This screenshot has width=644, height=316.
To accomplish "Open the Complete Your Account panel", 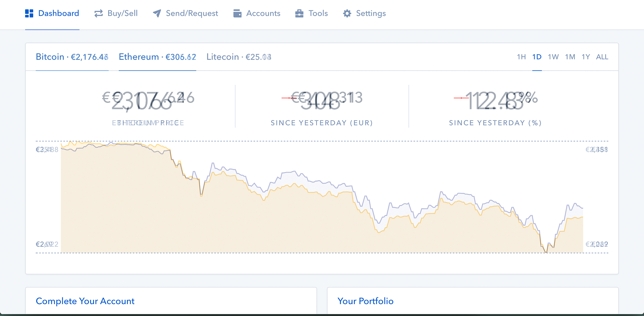I will [x=85, y=301].
